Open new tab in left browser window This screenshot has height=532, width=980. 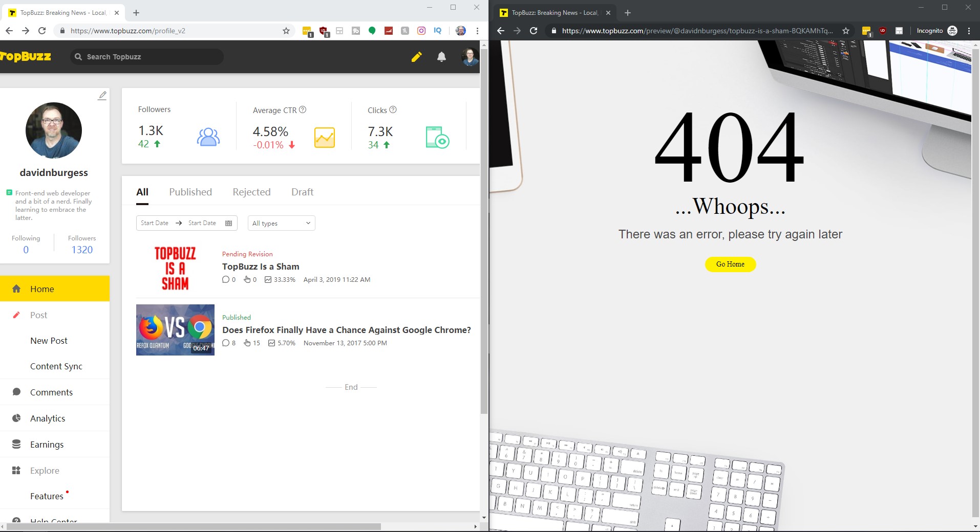[136, 13]
